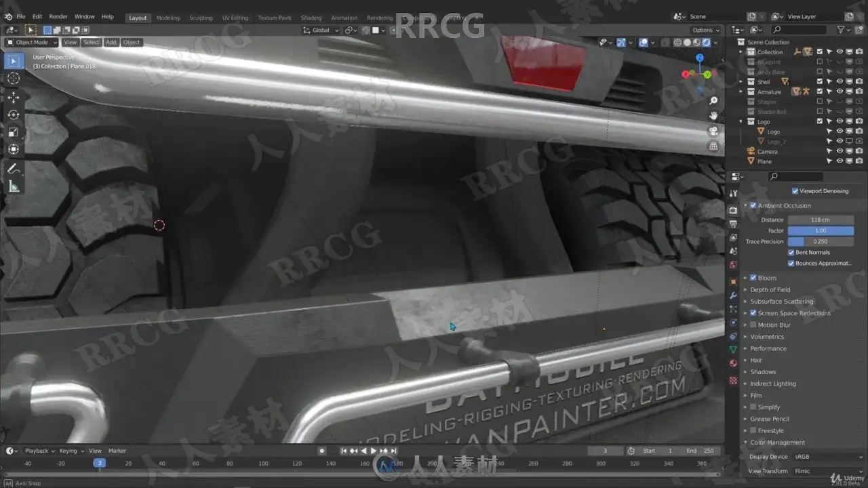The height and width of the screenshot is (488, 868).
Task: Activate the Cursor tool in toolbar
Action: (14, 79)
